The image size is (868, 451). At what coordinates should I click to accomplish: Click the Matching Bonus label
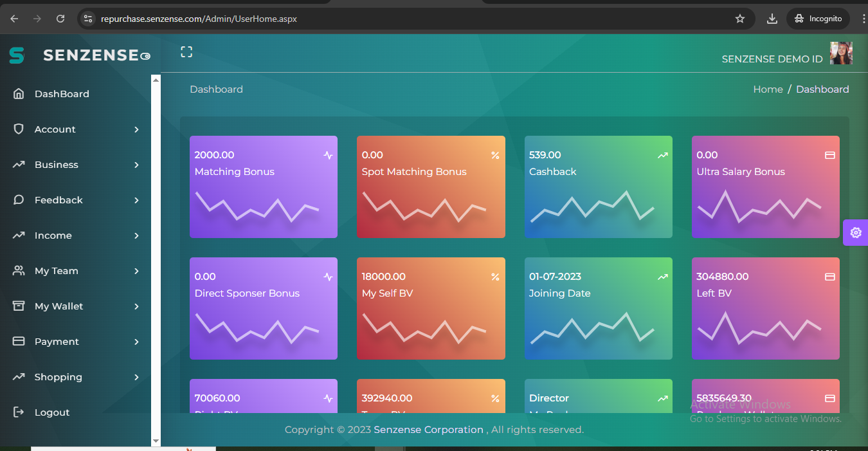click(235, 172)
